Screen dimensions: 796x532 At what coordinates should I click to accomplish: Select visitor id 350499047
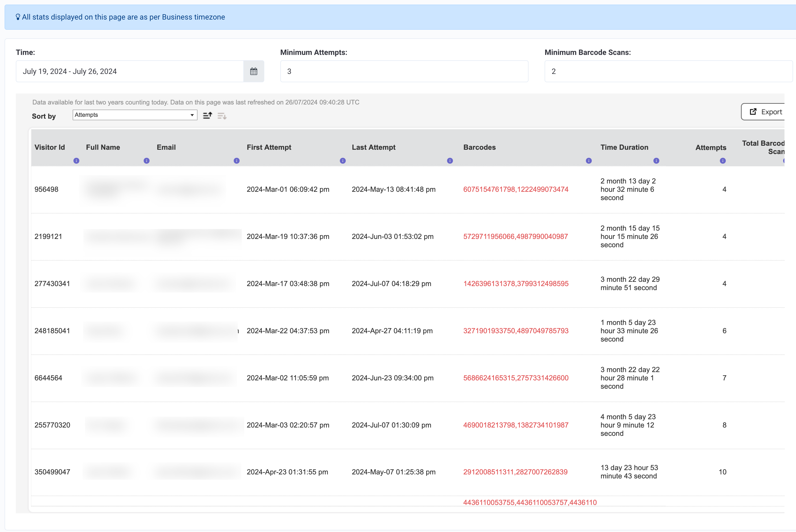click(x=52, y=472)
